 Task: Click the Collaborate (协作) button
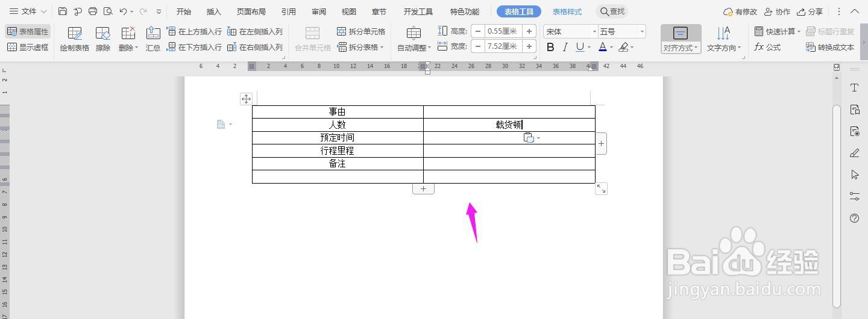776,11
